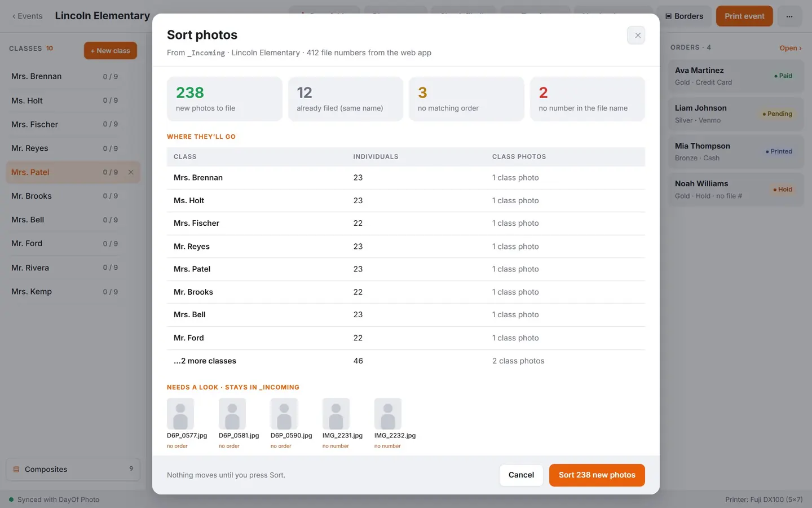This screenshot has width=812, height=508.
Task: Open the more options ellipsis menu
Action: click(x=789, y=16)
